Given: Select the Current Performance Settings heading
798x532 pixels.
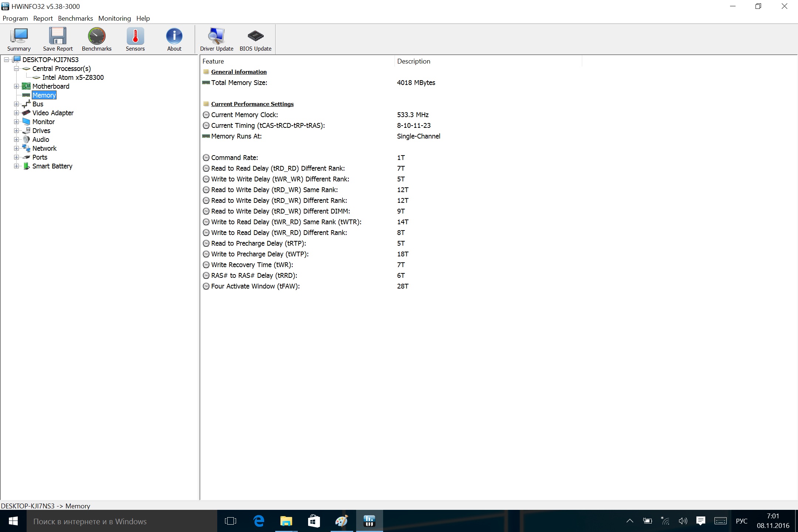Looking at the screenshot, I should 252,104.
